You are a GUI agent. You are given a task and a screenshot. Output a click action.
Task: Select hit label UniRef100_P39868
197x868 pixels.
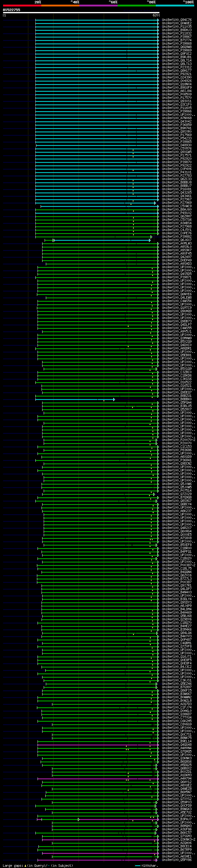tap(177, 43)
